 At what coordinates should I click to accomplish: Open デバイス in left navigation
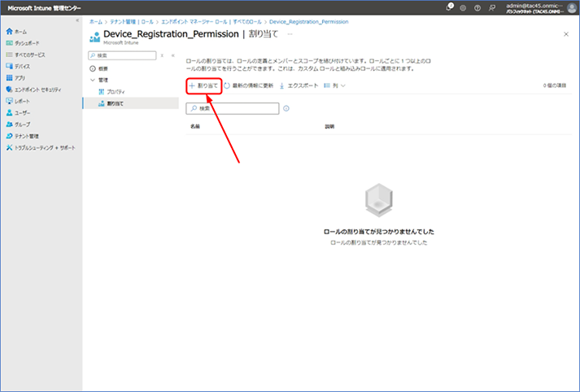[x=18, y=67]
